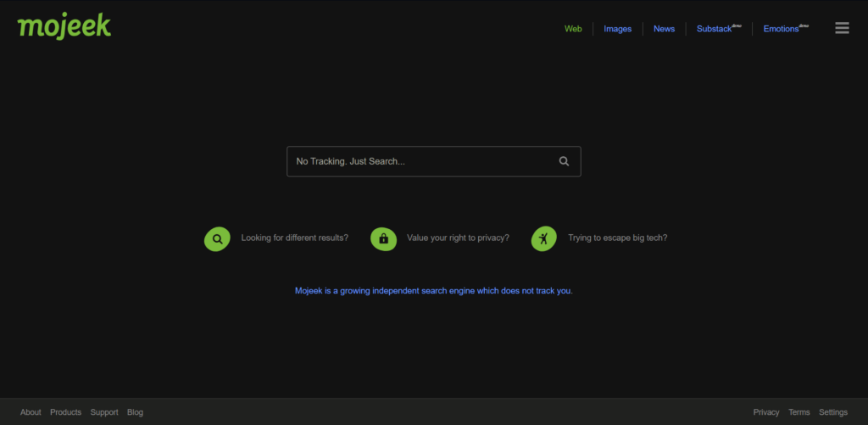Switch to Images search tab
This screenshot has height=425, width=868.
pos(617,29)
